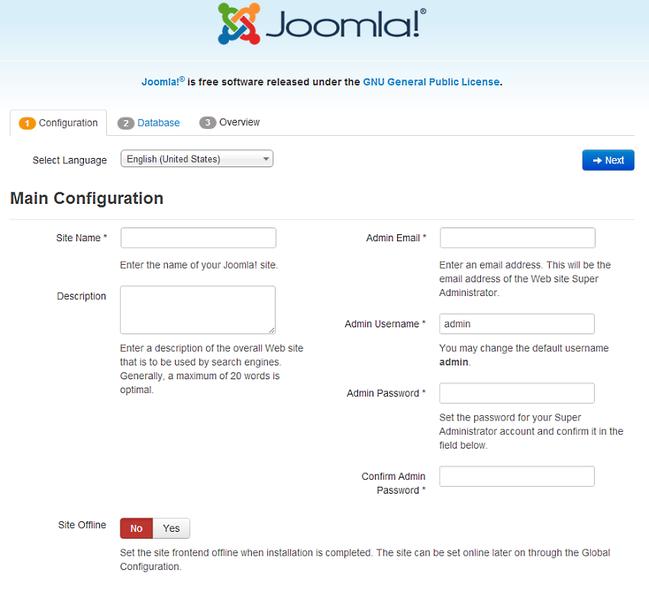Click the arrow icon on Next button
The image size is (649, 599).
click(x=597, y=160)
